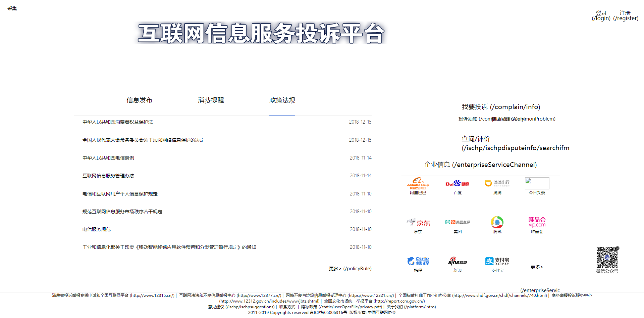
Task: Switch to the 信息发布 tab
Action: 139,100
